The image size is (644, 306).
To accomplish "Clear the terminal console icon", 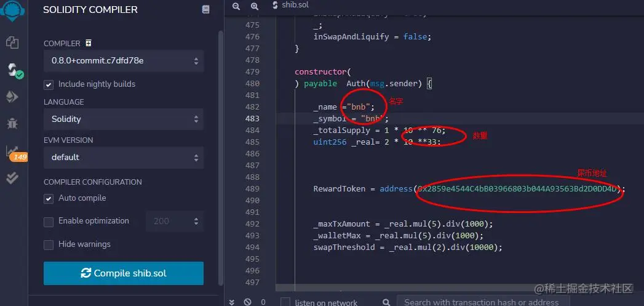I will (247, 302).
